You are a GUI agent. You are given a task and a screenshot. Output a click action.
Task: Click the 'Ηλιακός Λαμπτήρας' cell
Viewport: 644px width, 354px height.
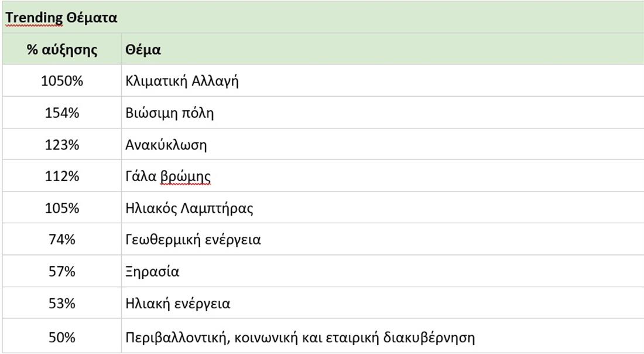pyautogui.click(x=189, y=207)
